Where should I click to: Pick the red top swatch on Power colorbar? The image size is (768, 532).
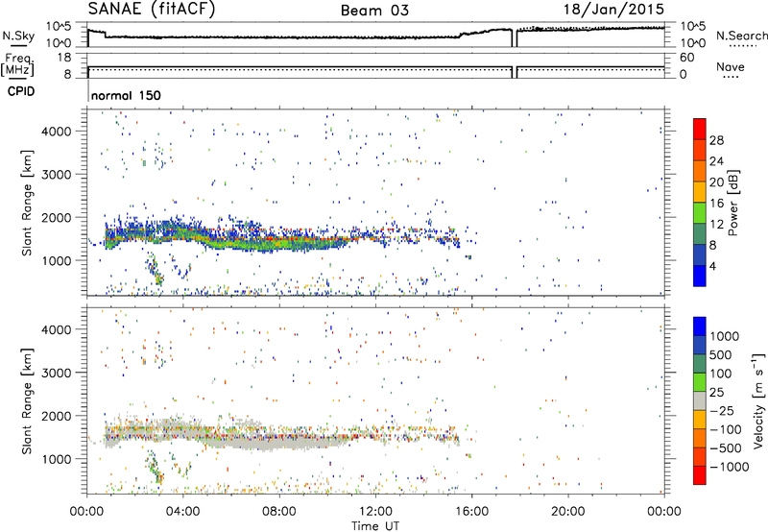(x=700, y=129)
